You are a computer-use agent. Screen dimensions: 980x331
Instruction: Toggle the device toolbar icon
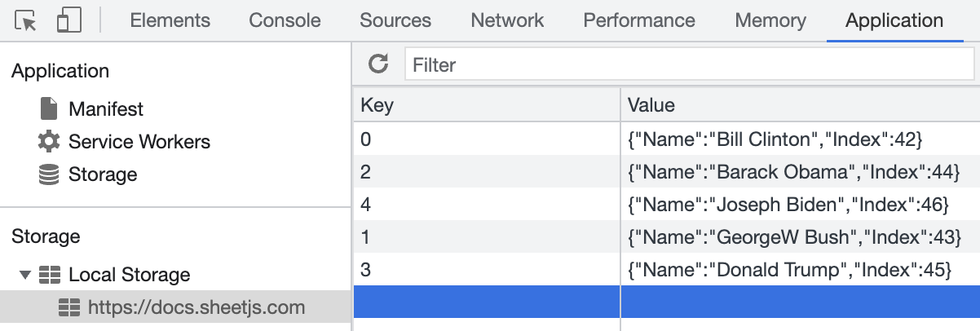68,21
